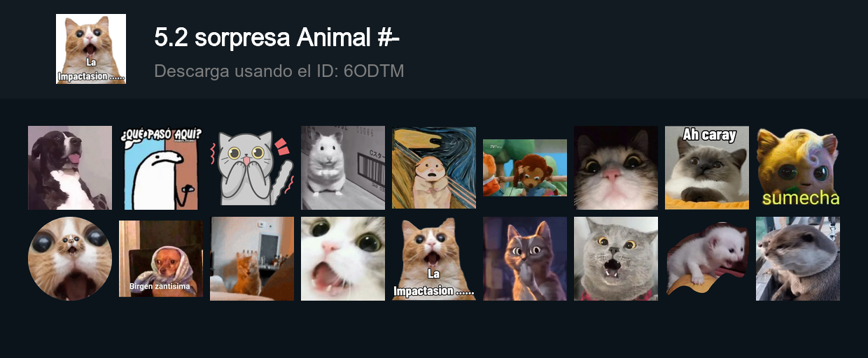The width and height of the screenshot is (868, 358).
Task: Choose the round fisheye cat face sticker
Action: [x=70, y=259]
